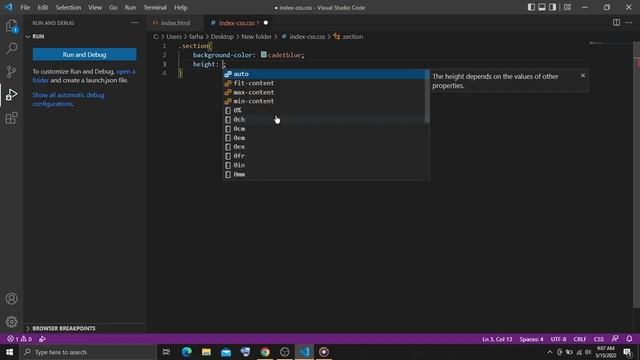This screenshot has width=640, height=360.
Task: Toggle secondary side bar layout icon
Action: coord(552,7)
